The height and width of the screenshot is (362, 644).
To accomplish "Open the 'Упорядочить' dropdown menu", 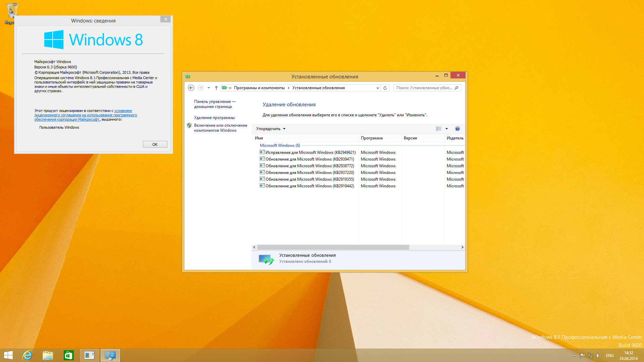I will (271, 129).
